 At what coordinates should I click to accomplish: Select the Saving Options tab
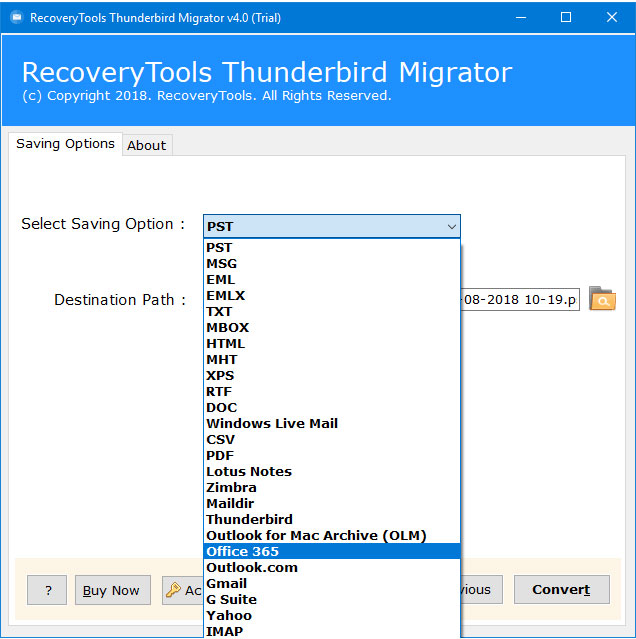[65, 144]
